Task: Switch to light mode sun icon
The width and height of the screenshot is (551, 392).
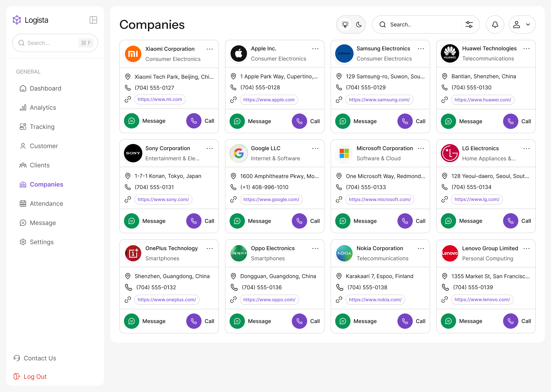Action: tap(345, 25)
